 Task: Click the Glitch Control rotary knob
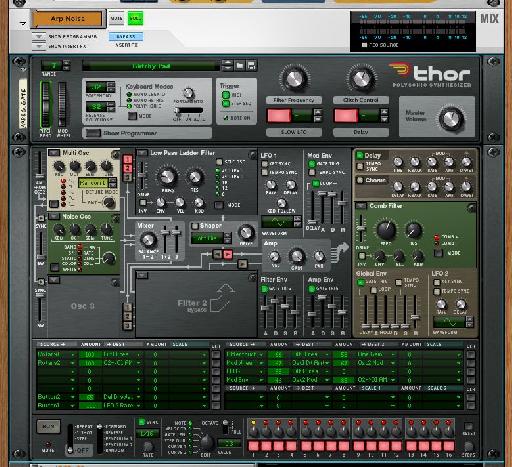pos(361,79)
